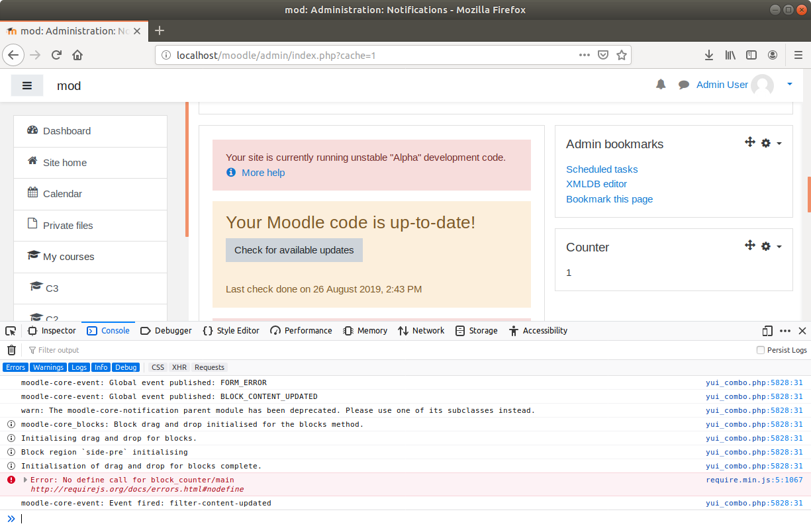The image size is (811, 532).
Task: Bookmark this page with the star icon
Action: (x=622, y=55)
